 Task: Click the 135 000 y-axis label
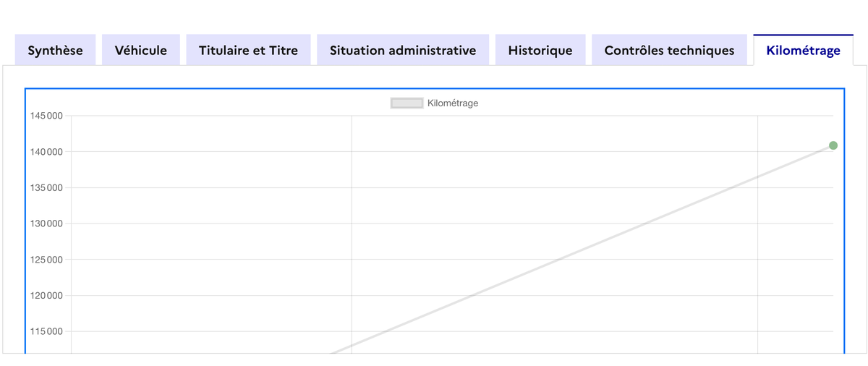tap(46, 188)
